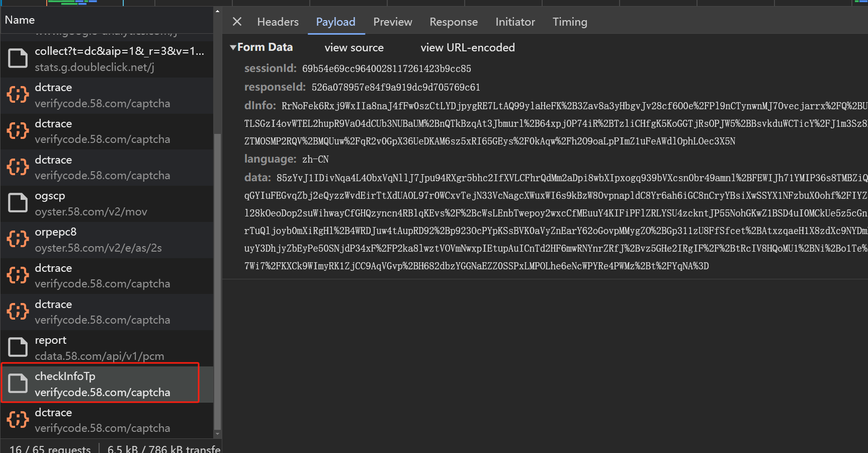Click scrollbar up arrow of request list
This screenshot has width=868, height=453.
pos(217,11)
